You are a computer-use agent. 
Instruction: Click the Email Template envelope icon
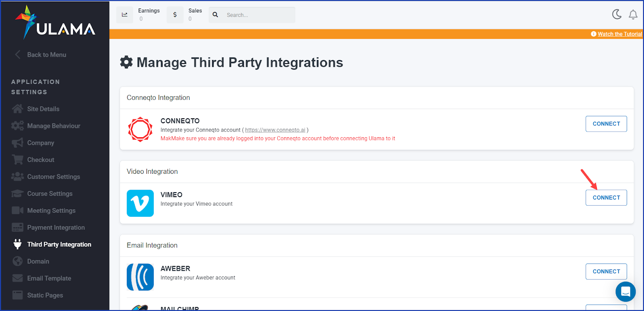coord(17,278)
